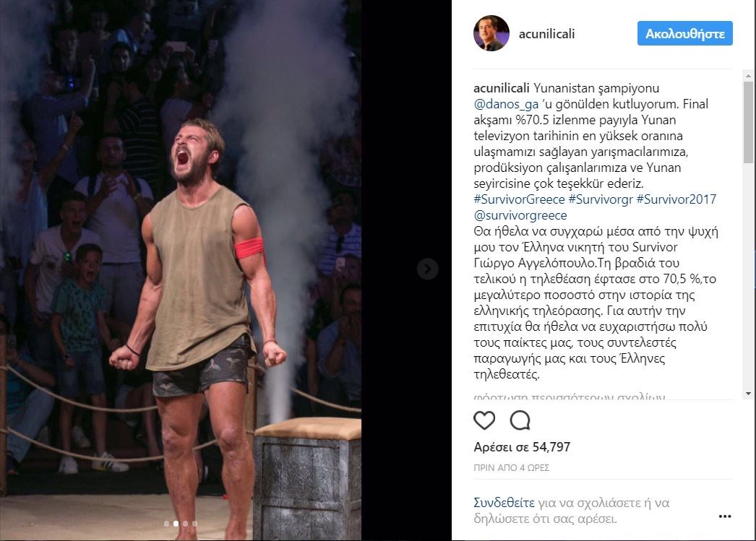Open the @danos_ga mention link
756x541 pixels.
point(506,104)
